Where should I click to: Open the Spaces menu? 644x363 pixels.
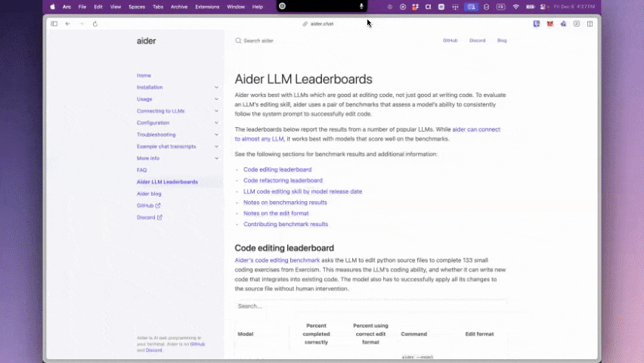pyautogui.click(x=137, y=7)
